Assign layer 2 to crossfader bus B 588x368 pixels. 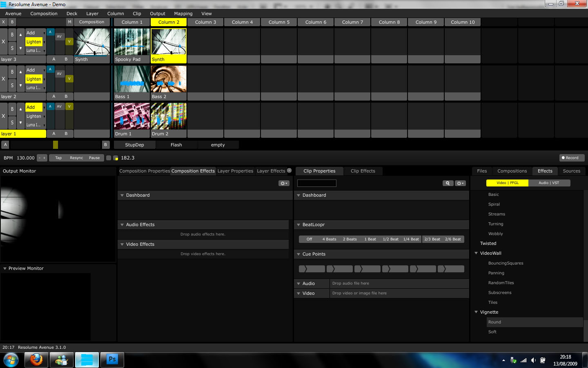(x=66, y=96)
